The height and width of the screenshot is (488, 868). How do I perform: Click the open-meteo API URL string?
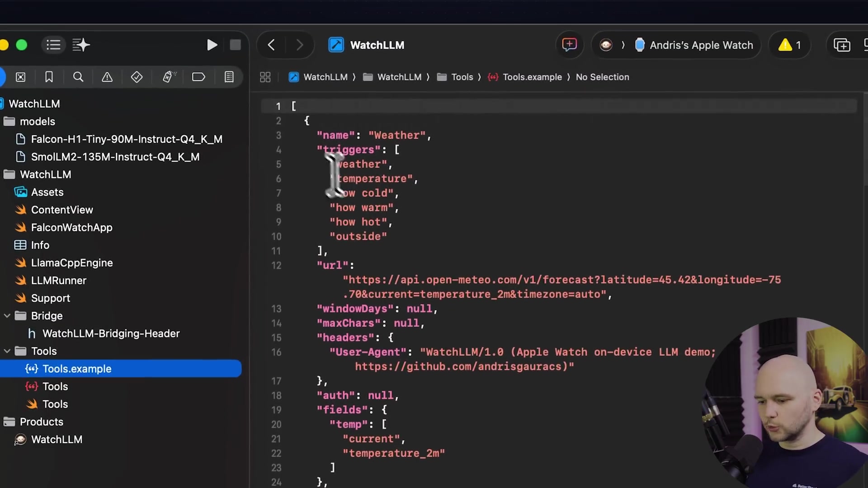click(561, 287)
